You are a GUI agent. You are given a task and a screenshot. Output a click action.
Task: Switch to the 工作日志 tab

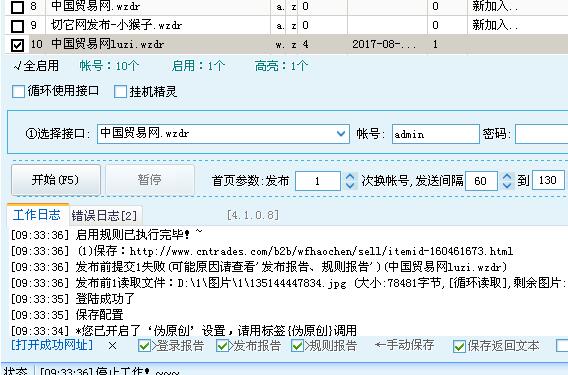click(x=37, y=215)
